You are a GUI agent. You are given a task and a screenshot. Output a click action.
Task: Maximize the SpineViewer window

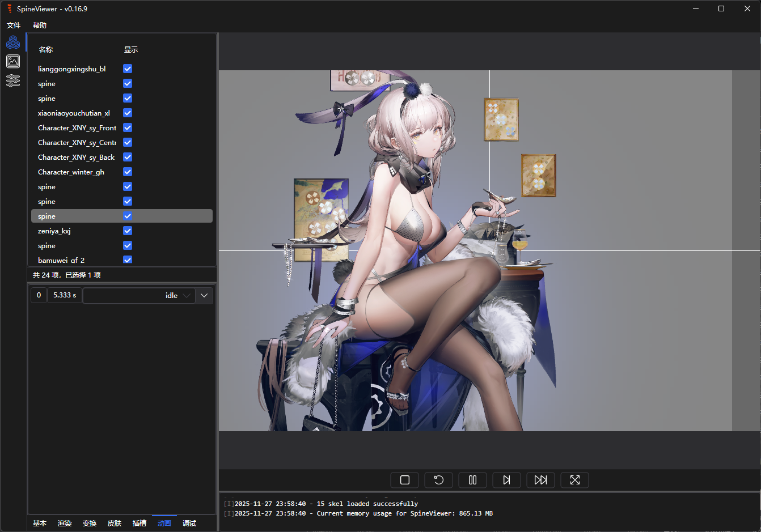(721, 8)
